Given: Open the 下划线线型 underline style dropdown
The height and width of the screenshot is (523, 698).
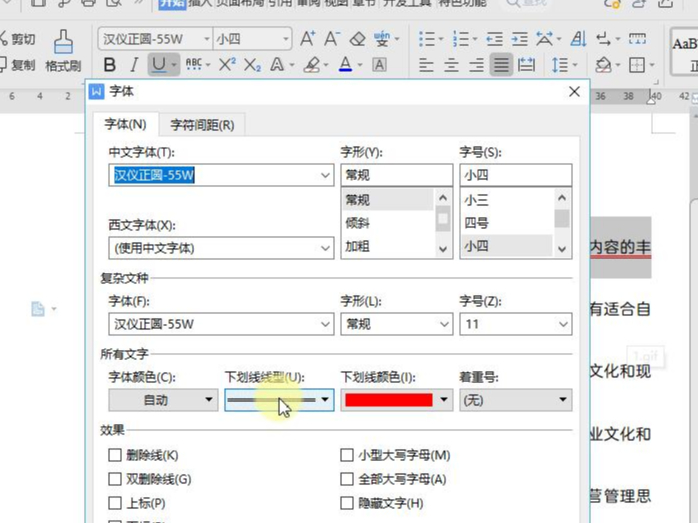Looking at the screenshot, I should pos(279,400).
